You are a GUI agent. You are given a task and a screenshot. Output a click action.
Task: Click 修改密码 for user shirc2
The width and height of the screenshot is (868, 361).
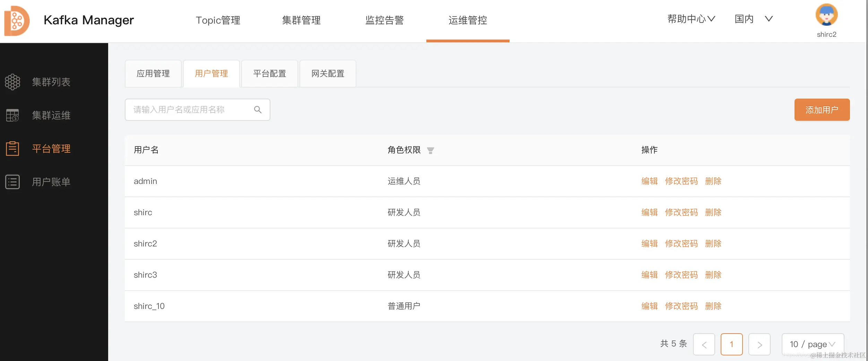pos(681,244)
